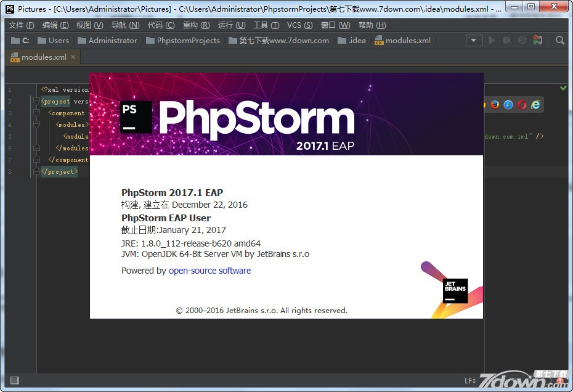Open the 导航 (N) menu

125,25
